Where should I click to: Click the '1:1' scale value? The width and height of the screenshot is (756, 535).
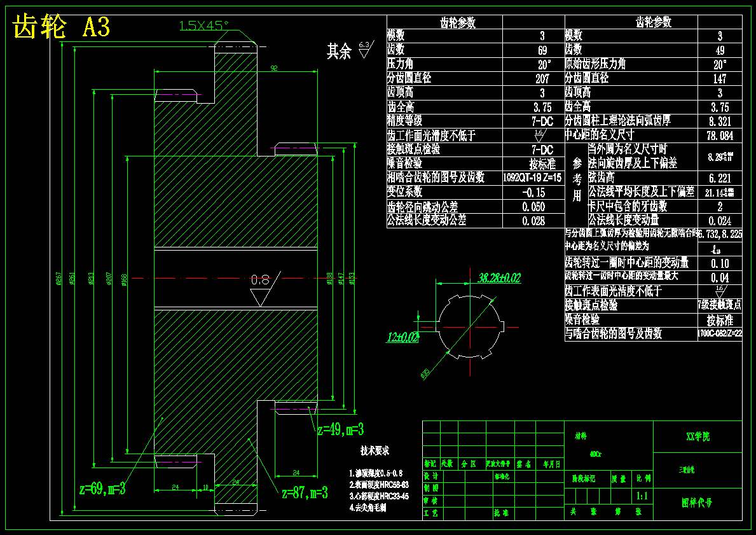[642, 496]
